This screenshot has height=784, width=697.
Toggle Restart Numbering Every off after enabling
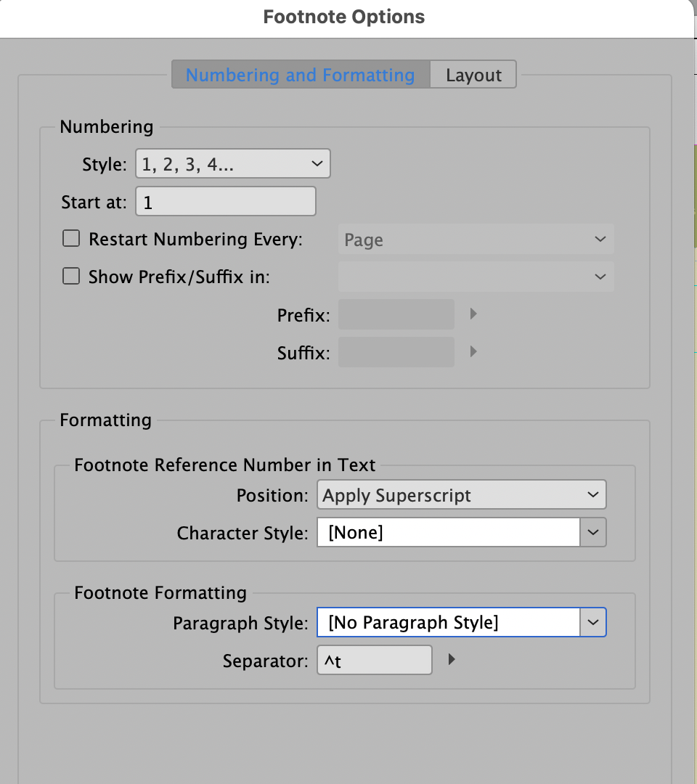pos(70,237)
